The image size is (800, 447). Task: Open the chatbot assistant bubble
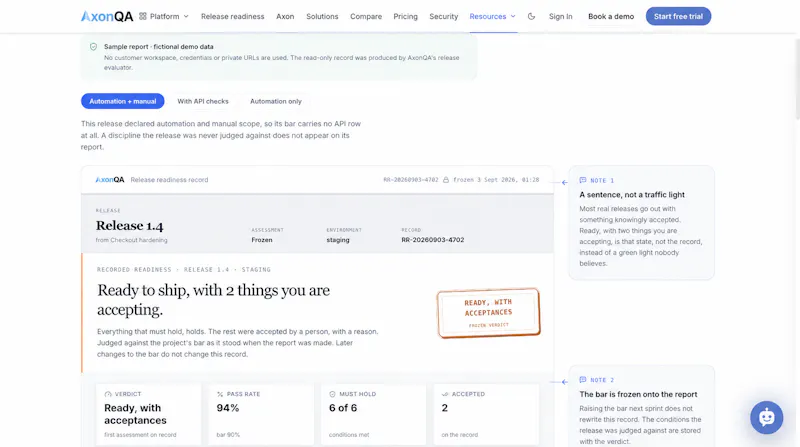[766, 417]
